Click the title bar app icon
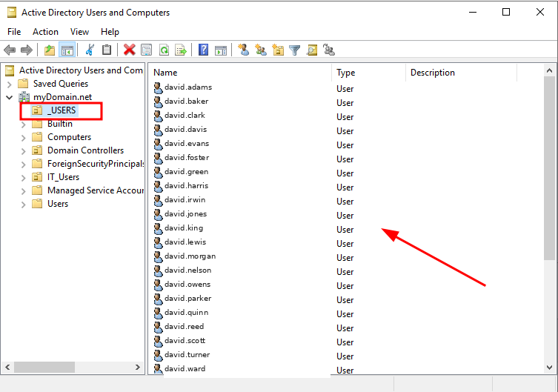 point(12,13)
